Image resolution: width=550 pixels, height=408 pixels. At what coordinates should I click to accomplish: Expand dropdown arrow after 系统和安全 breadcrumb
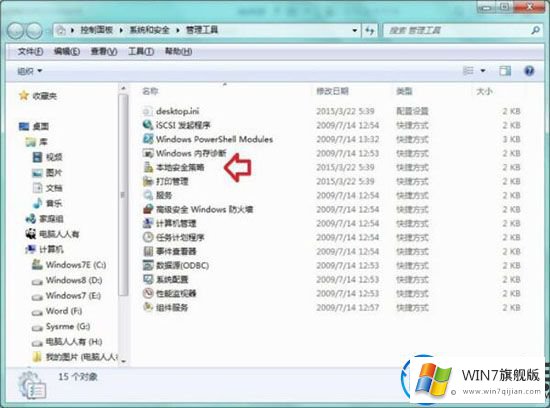[177, 31]
